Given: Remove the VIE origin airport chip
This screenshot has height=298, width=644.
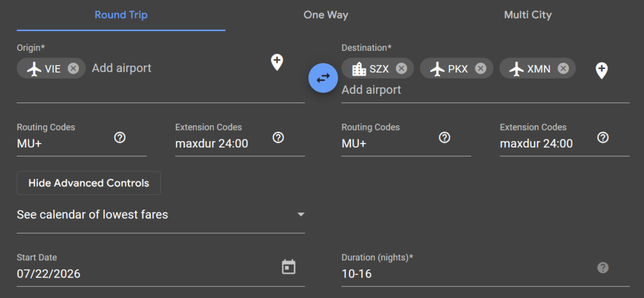Looking at the screenshot, I should point(73,68).
